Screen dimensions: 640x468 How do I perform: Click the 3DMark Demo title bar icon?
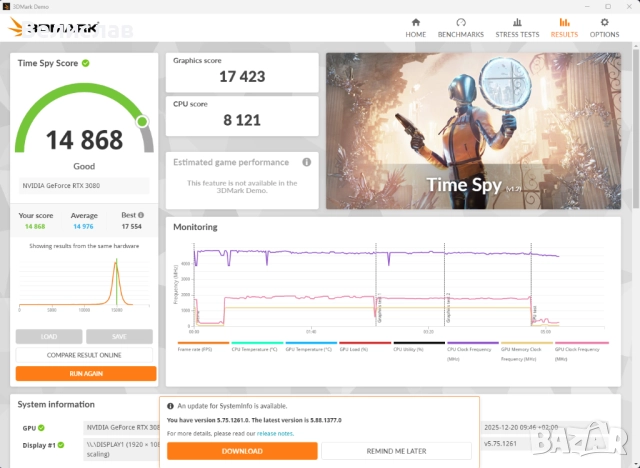pos(6,7)
